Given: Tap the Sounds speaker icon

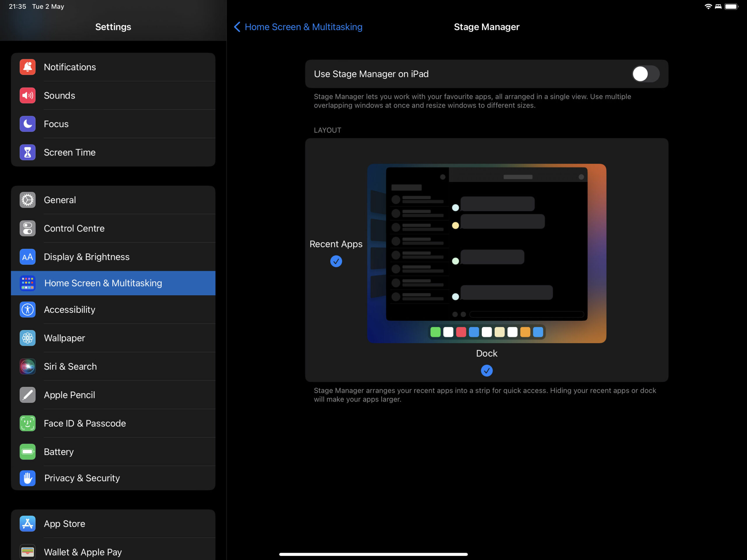Looking at the screenshot, I should [27, 95].
